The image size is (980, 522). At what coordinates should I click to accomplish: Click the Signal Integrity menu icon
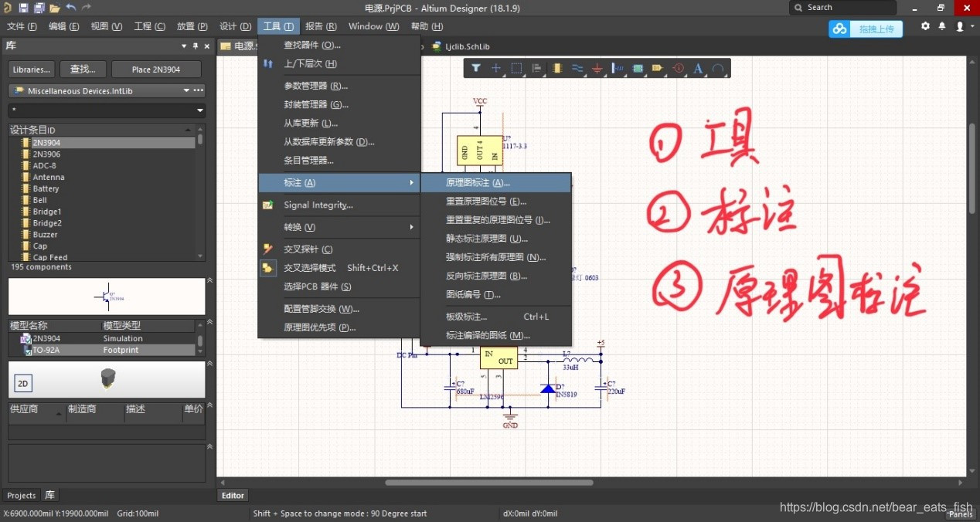267,205
